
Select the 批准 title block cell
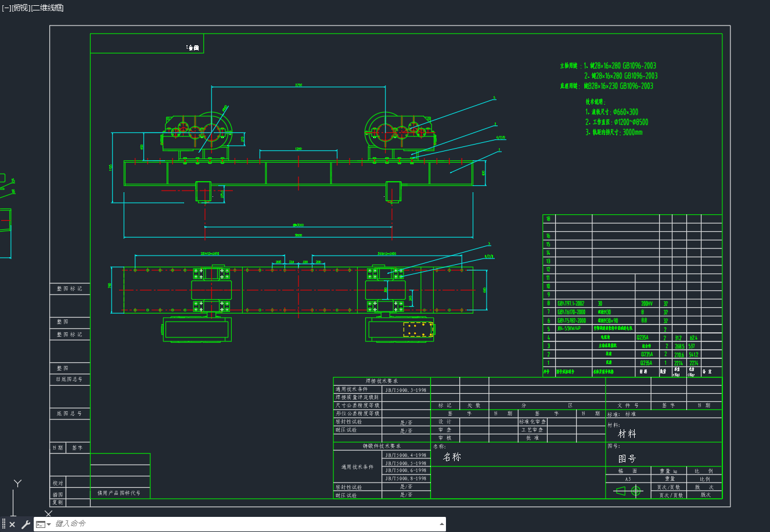tap(532, 438)
